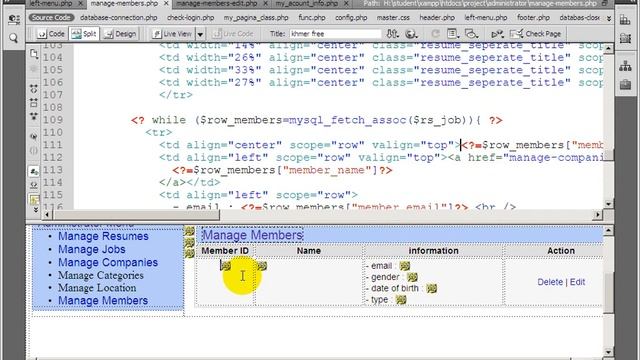640x360 pixels.
Task: Open related file left-menu.php in related files bar
Action: (x=486, y=18)
